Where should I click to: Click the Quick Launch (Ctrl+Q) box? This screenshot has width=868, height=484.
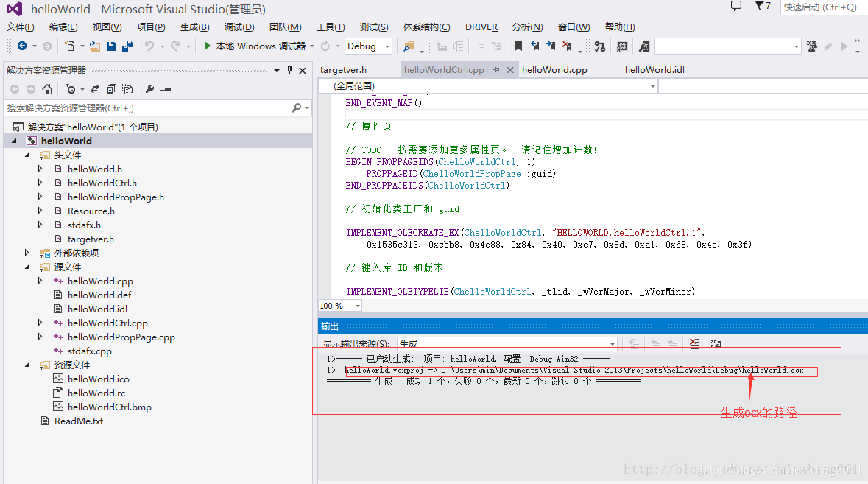pos(823,7)
